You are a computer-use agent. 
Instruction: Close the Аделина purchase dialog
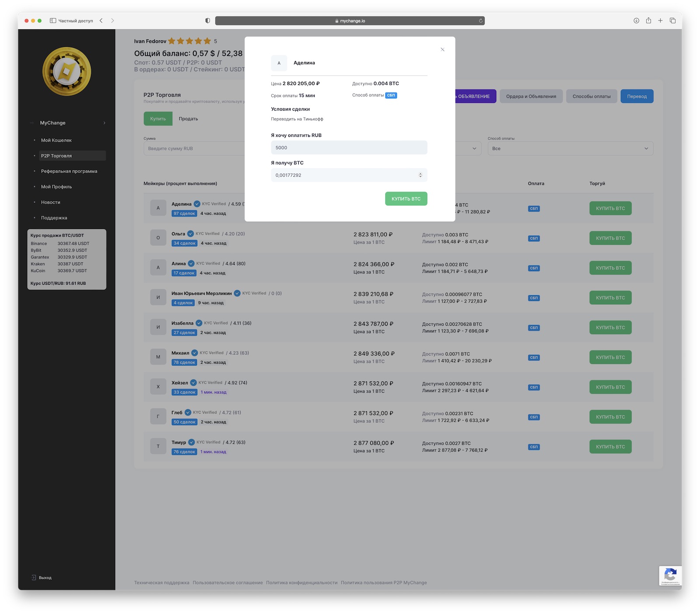click(x=442, y=49)
